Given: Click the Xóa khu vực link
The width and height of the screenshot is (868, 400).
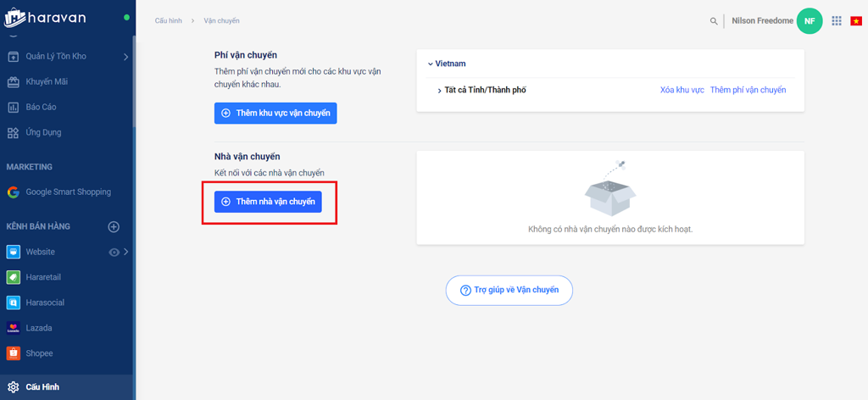Looking at the screenshot, I should [x=682, y=90].
